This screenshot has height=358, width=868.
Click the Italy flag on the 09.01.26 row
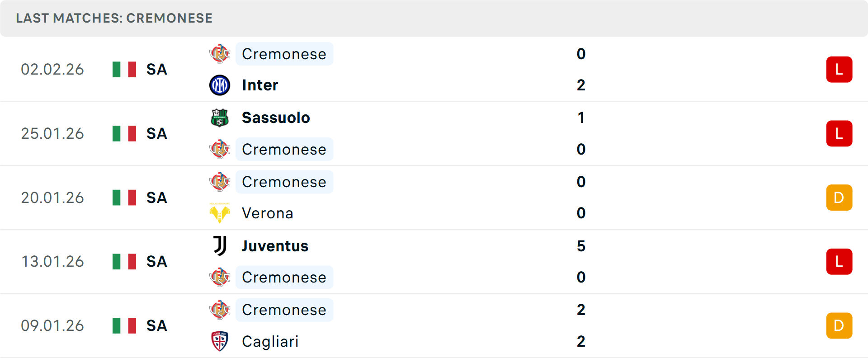[x=124, y=325]
